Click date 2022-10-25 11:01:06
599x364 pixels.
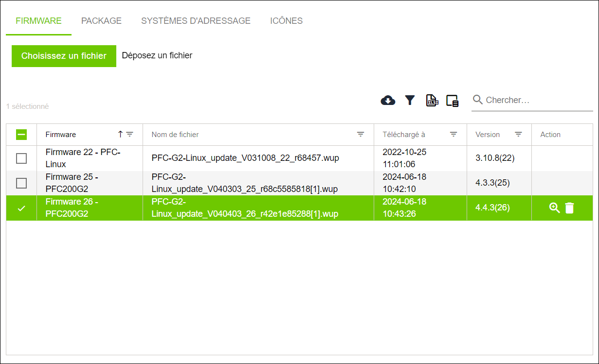(404, 158)
